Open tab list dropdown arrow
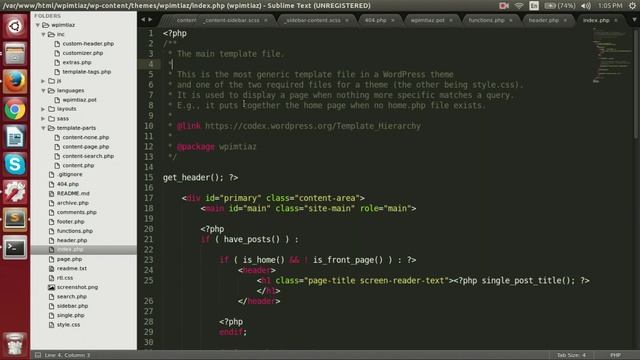Viewport: 640px width, 360px height. pyautogui.click(x=634, y=20)
